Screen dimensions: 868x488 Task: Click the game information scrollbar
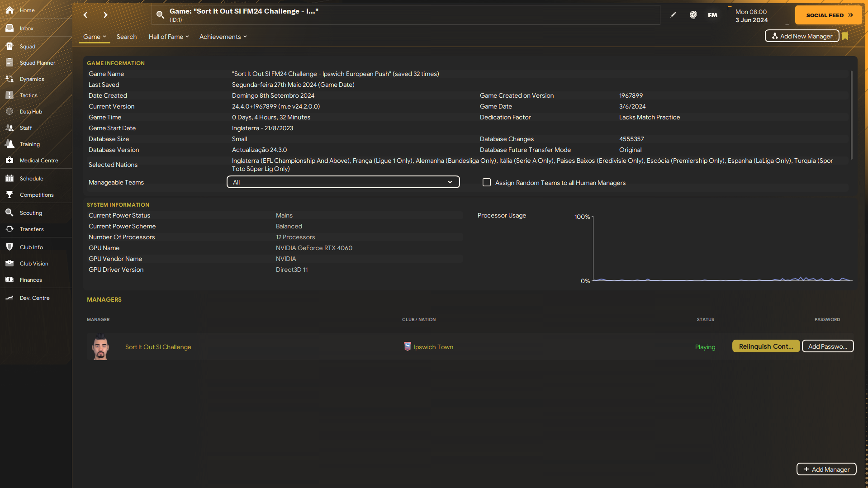click(x=852, y=115)
